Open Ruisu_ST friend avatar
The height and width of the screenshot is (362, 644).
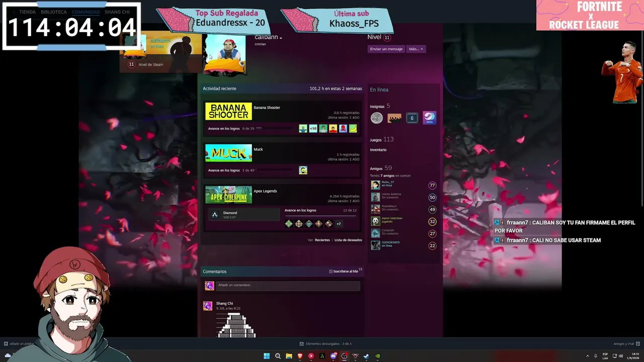375,185
